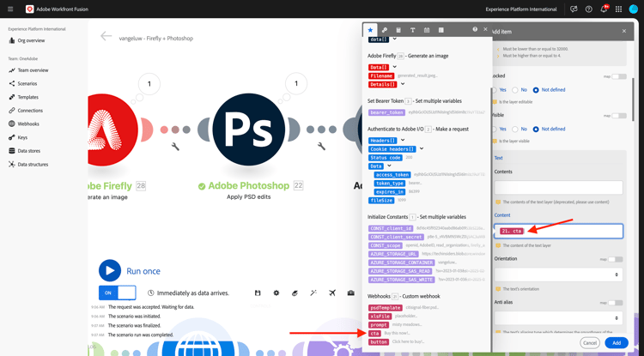Screen dimensions: 644x356
Task: Open Photoshop module's output bubble 1
Action: pos(296,84)
